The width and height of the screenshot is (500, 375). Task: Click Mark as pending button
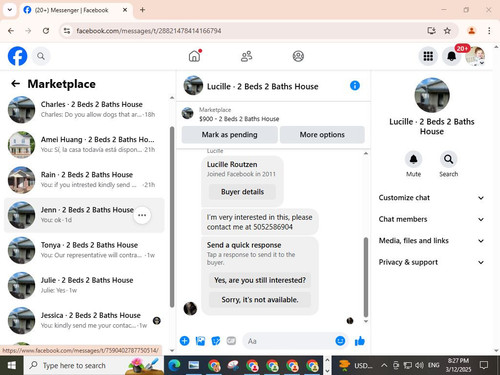[229, 135]
